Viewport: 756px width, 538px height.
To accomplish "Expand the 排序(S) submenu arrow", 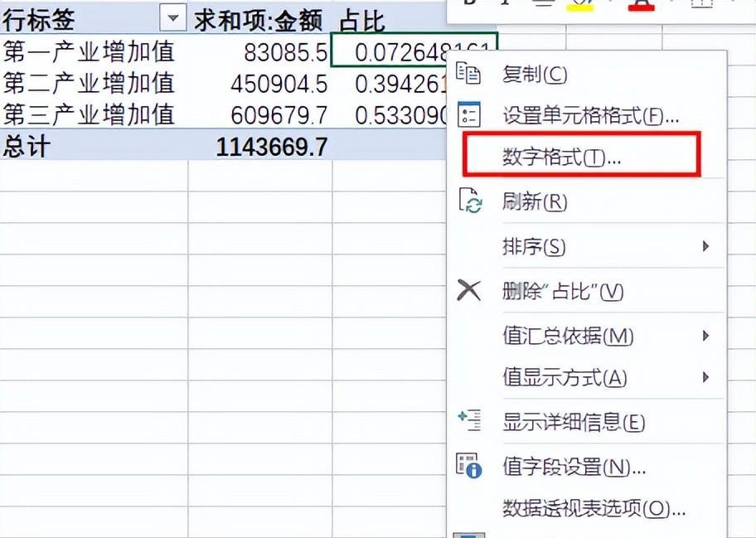I will (x=706, y=246).
